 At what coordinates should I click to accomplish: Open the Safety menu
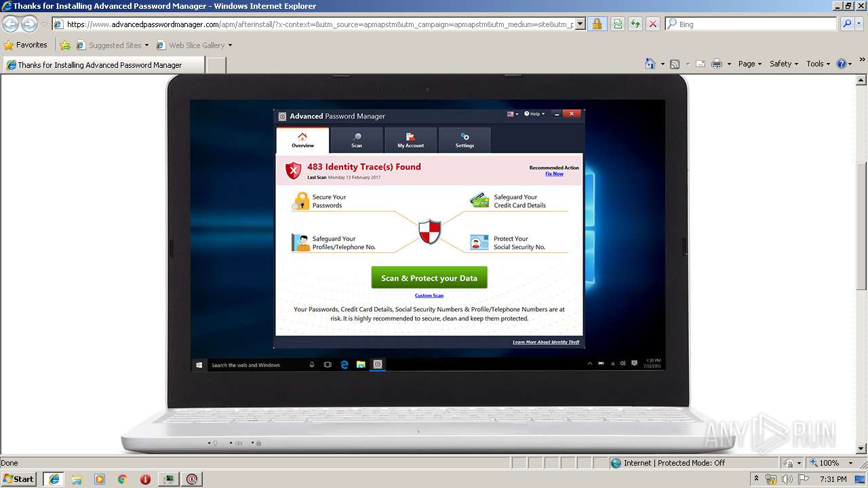[x=784, y=64]
